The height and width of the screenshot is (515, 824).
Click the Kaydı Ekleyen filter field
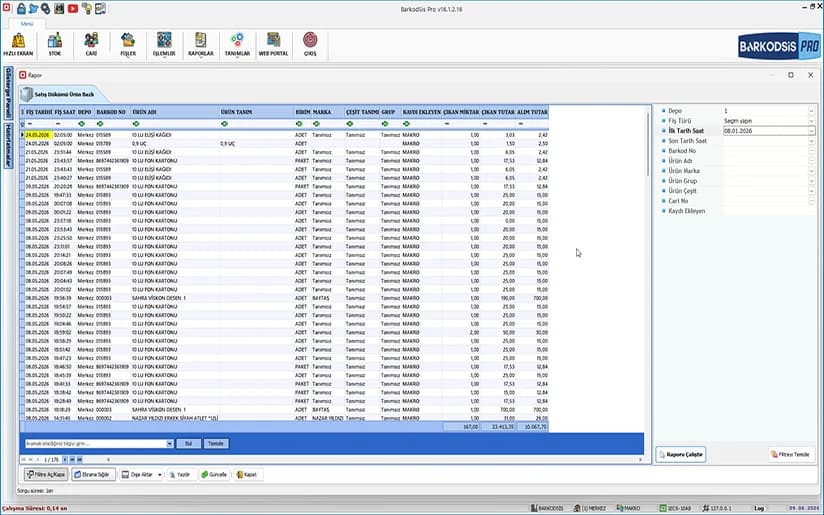click(769, 211)
